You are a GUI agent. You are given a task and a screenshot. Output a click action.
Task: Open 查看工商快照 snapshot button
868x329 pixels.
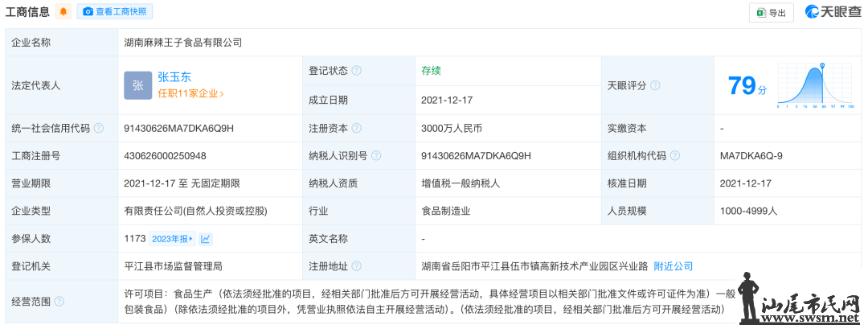(115, 11)
